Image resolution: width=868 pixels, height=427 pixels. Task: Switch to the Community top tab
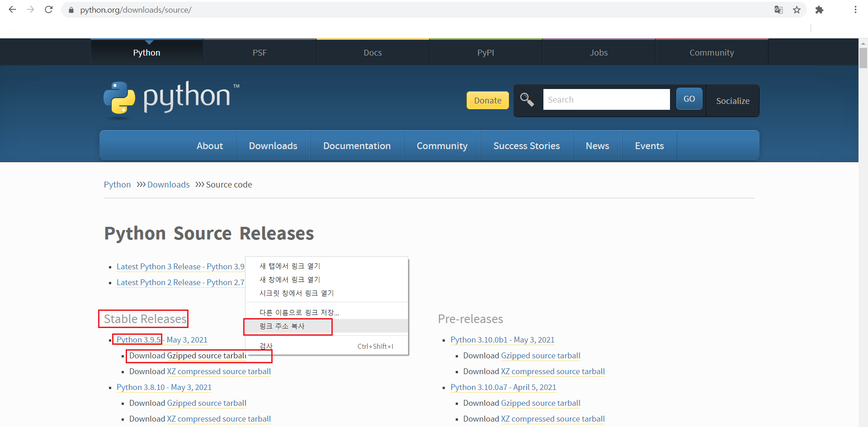[x=712, y=52]
